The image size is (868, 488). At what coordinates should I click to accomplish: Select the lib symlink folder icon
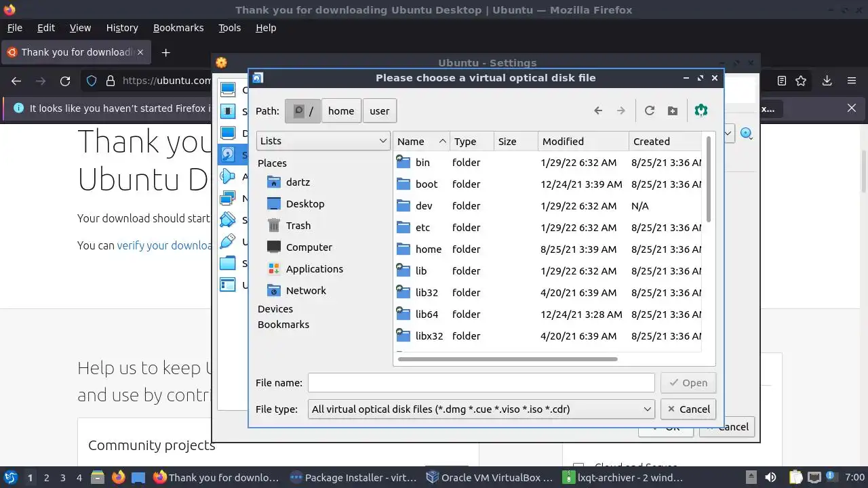coord(403,270)
